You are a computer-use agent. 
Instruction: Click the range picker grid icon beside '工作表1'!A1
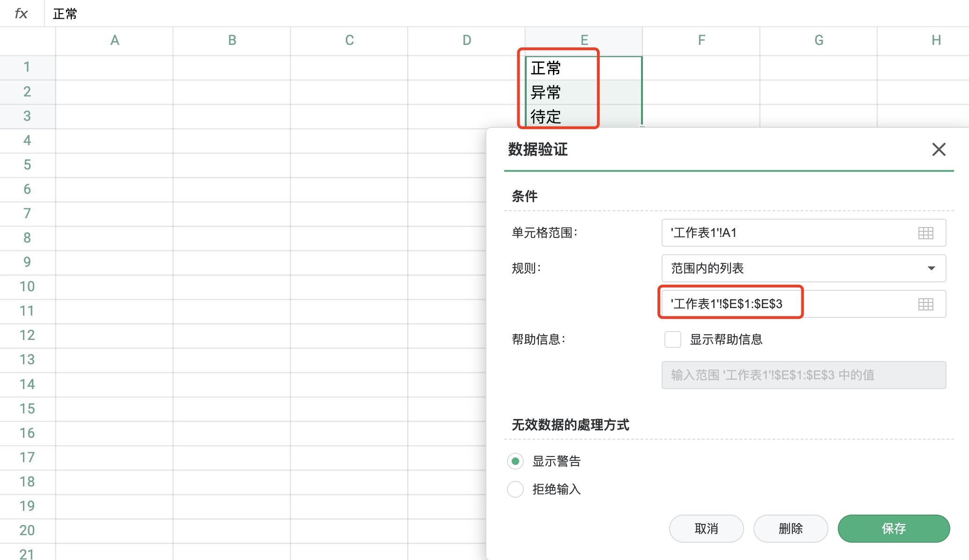click(925, 233)
